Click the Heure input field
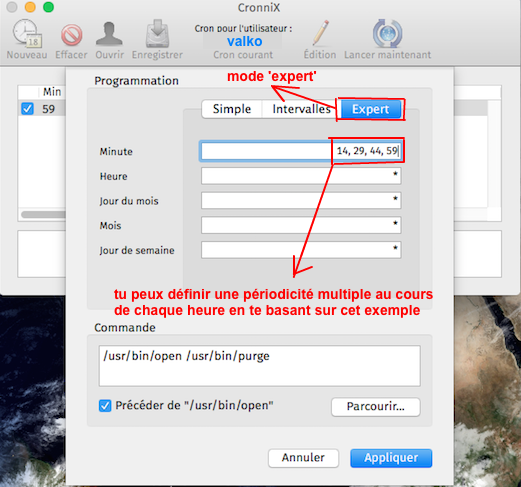521x487 pixels. (x=301, y=176)
